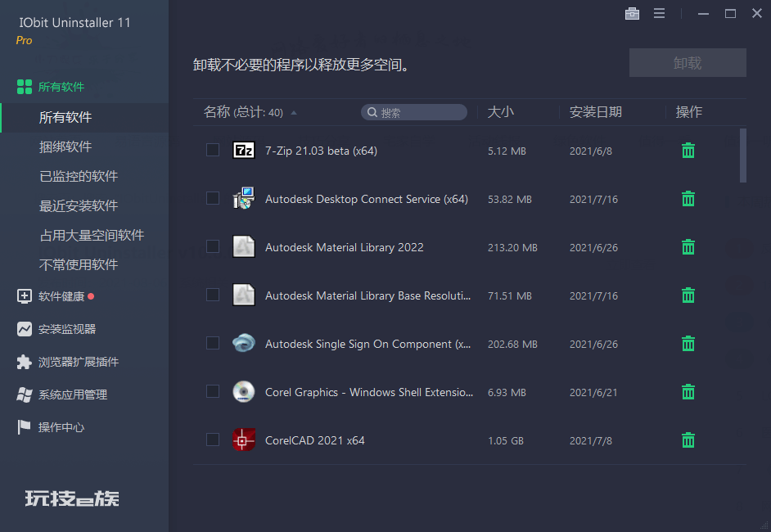Click the 7-Zip program icon
Screen dimensions: 771x532
243,151
